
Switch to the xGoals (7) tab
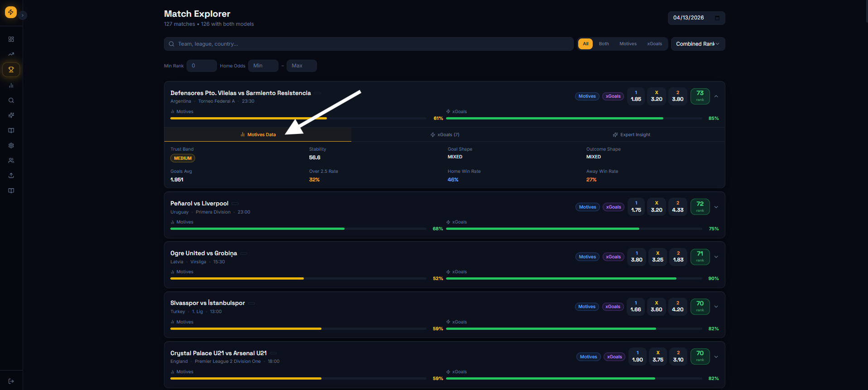tap(445, 135)
